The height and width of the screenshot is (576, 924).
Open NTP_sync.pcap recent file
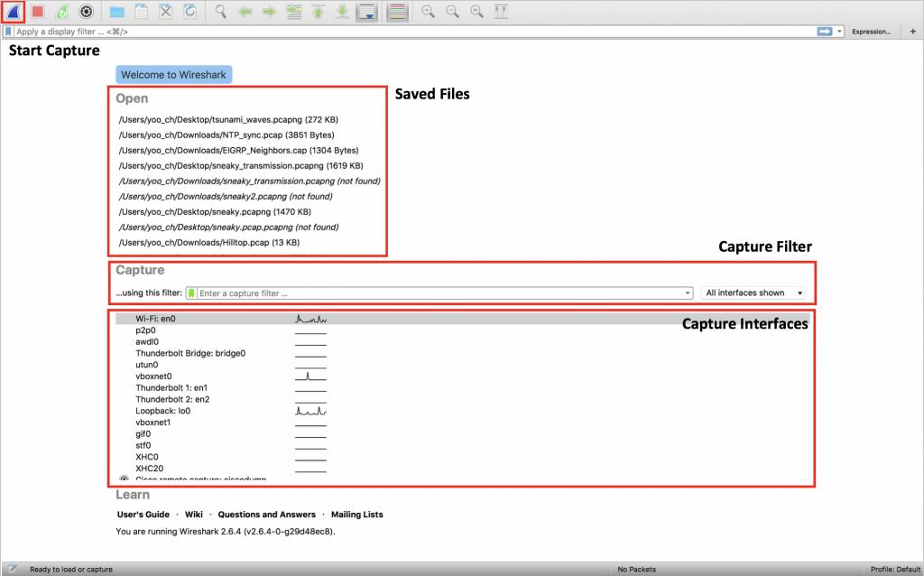[226, 135]
